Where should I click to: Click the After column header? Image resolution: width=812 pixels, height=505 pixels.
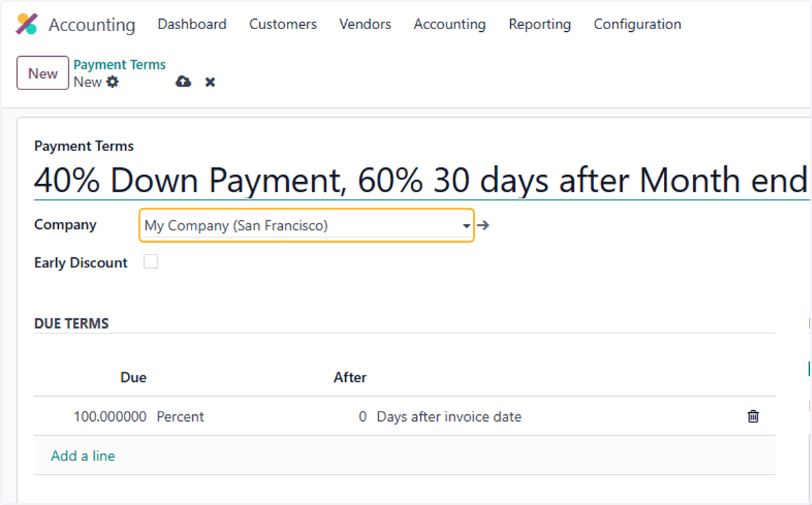point(350,378)
